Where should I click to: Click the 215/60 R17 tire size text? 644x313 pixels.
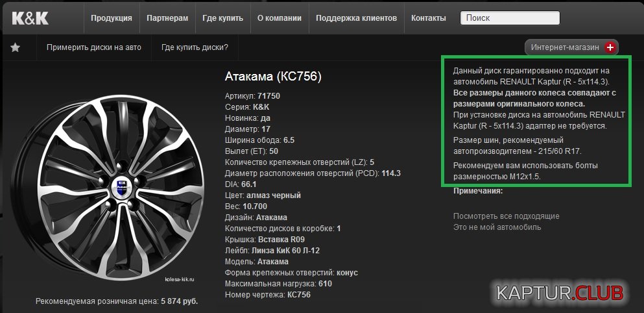coord(560,151)
